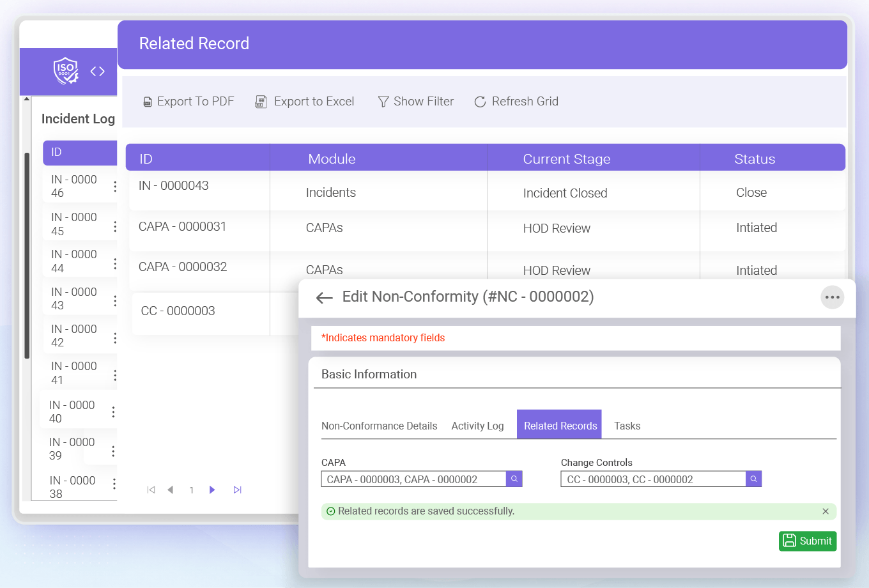Click the Incident Log heading
This screenshot has height=588, width=869.
coord(78,119)
